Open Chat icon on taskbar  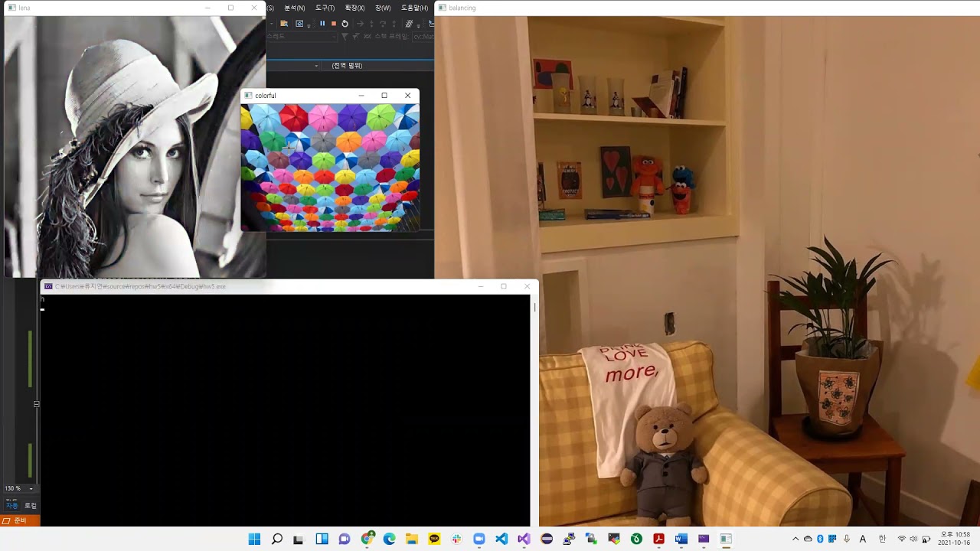(344, 539)
